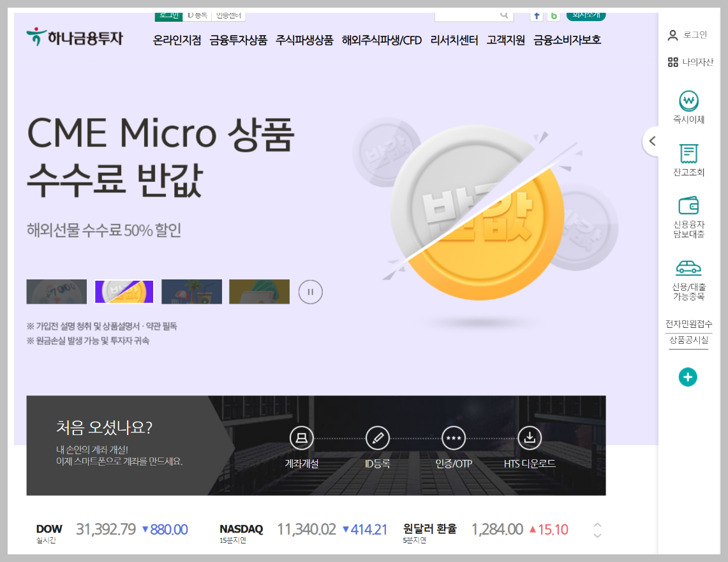Open the 온라인지점 menu
This screenshot has height=562, width=728.
177,40
